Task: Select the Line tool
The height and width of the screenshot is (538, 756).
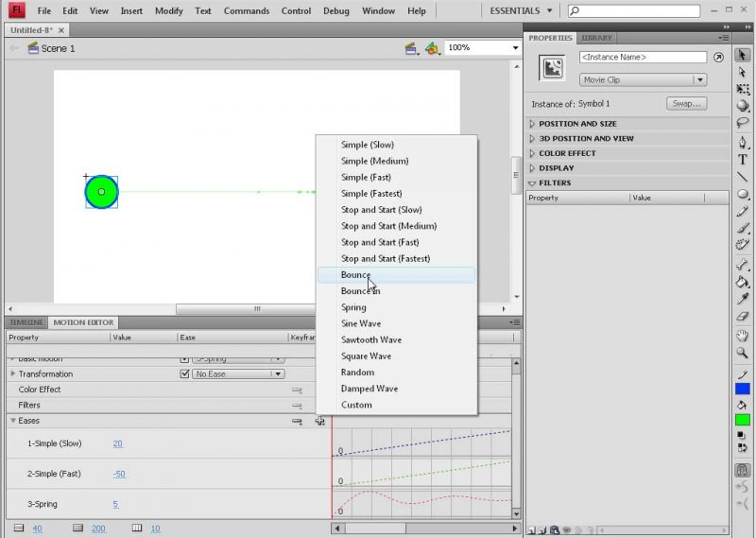Action: [x=743, y=177]
